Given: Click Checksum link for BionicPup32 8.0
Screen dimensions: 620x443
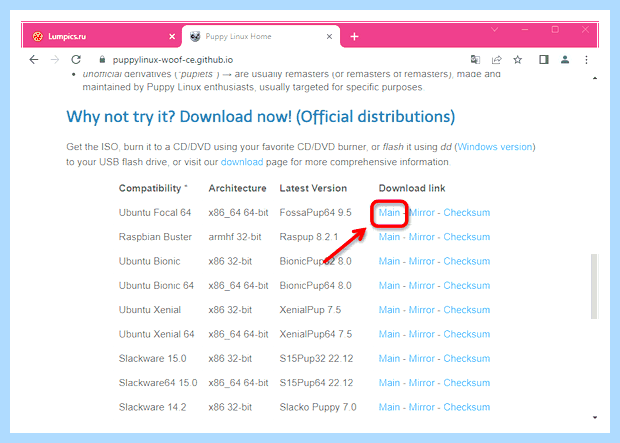Looking at the screenshot, I should pyautogui.click(x=467, y=261).
